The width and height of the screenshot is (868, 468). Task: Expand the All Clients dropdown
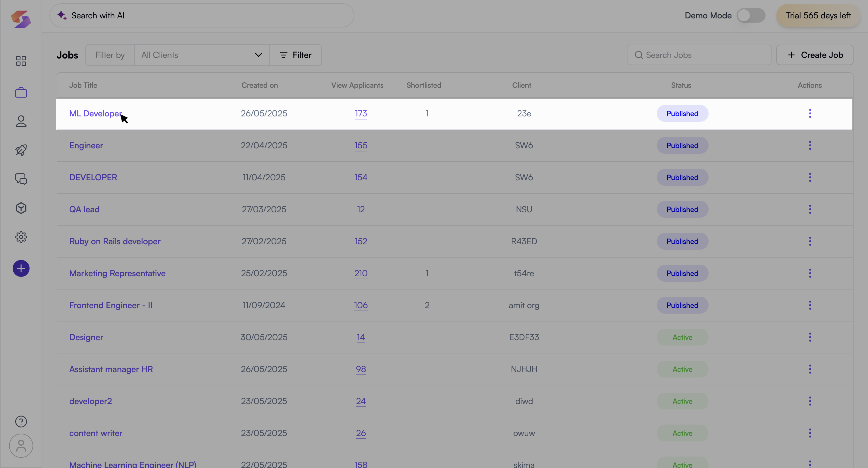pos(202,55)
